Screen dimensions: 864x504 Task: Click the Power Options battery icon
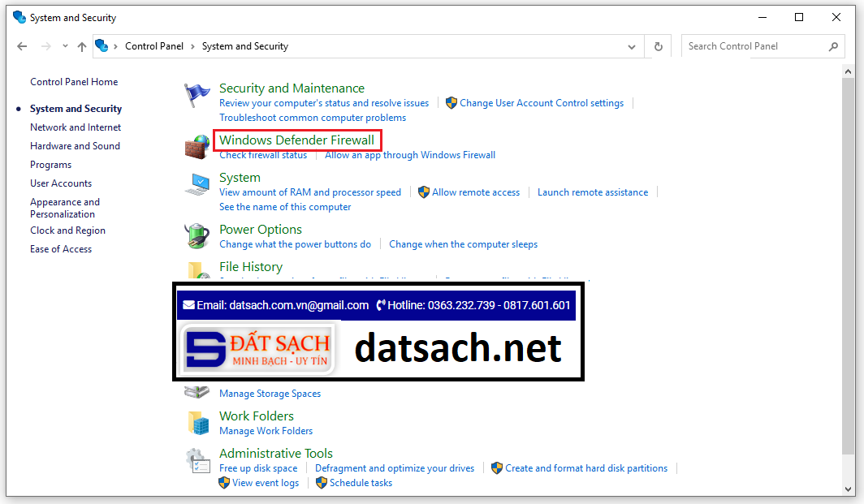pyautogui.click(x=197, y=236)
